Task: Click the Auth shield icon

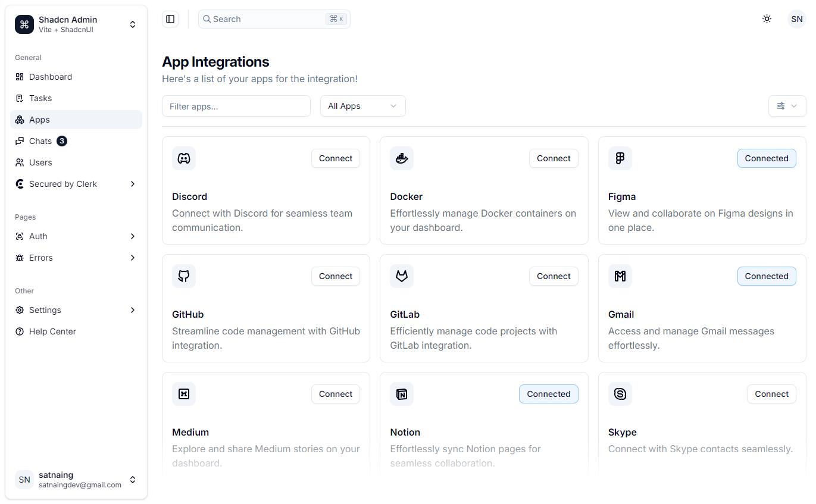Action: click(20, 236)
